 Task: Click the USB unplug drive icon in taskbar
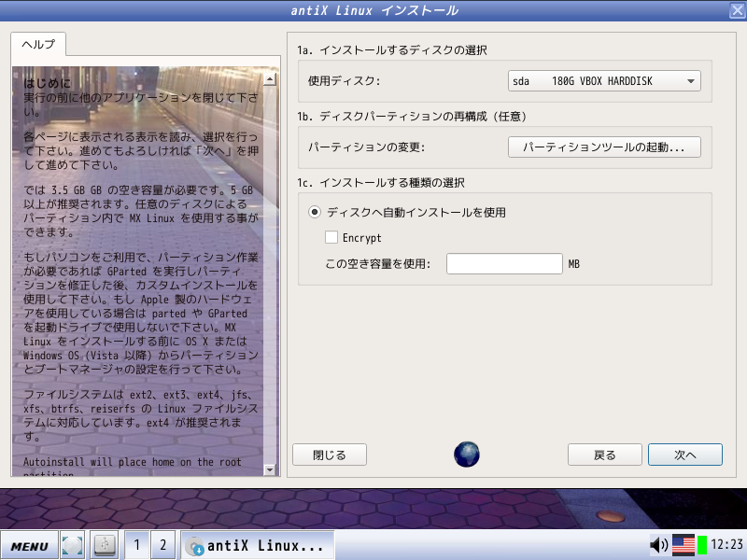(105, 546)
